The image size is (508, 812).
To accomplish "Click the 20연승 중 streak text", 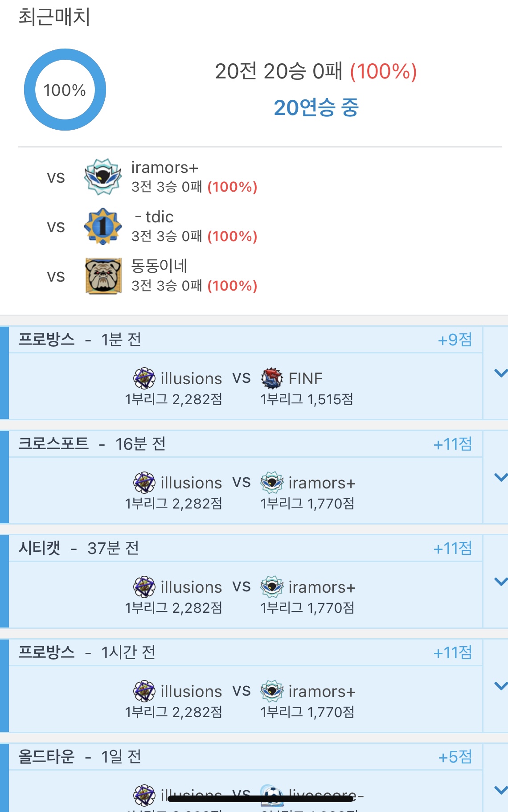I will tap(316, 107).
